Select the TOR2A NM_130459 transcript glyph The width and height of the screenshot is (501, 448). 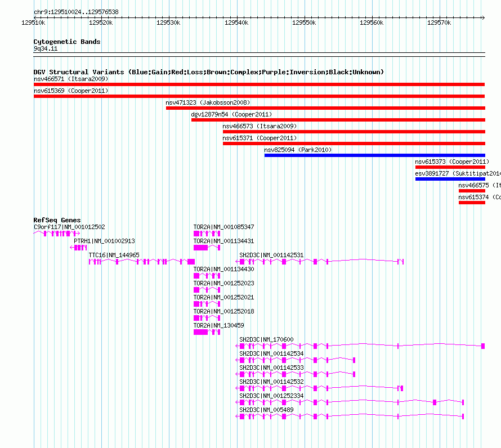pos(207,332)
